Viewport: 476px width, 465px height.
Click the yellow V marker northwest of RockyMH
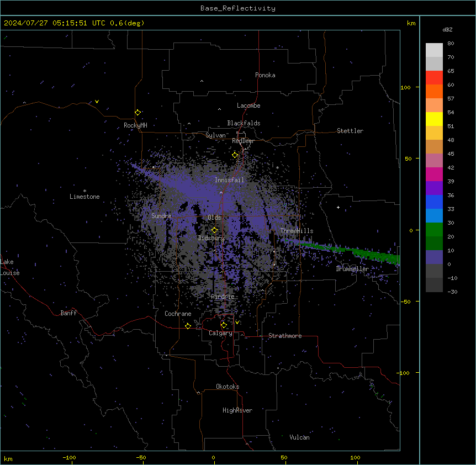point(97,102)
